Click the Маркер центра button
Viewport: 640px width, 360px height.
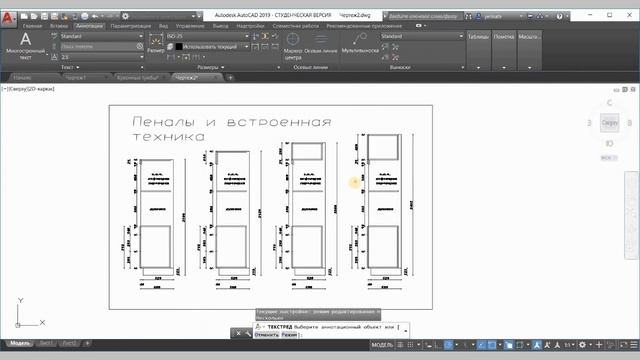pos(293,47)
